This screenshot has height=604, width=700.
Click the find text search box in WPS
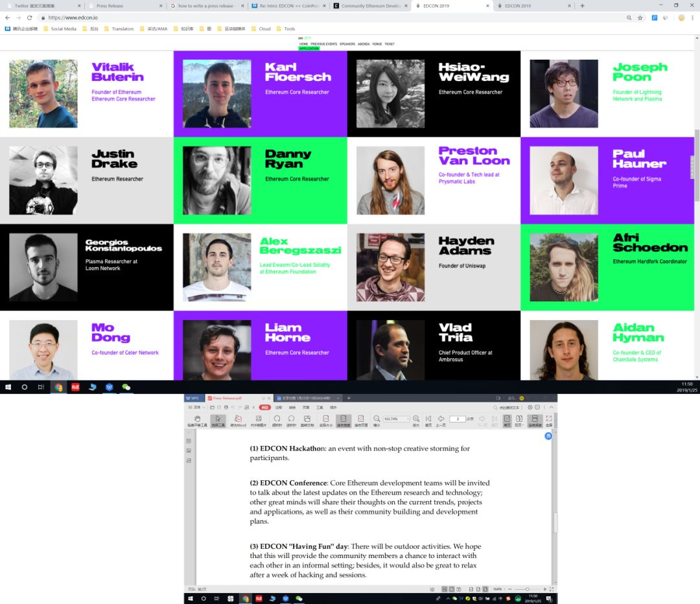507,408
